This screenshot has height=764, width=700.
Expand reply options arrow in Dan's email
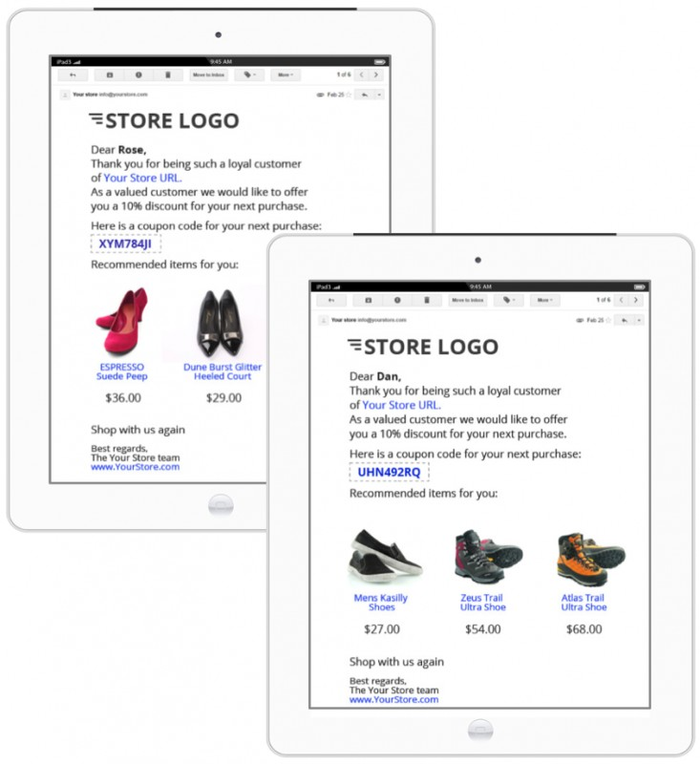click(639, 320)
